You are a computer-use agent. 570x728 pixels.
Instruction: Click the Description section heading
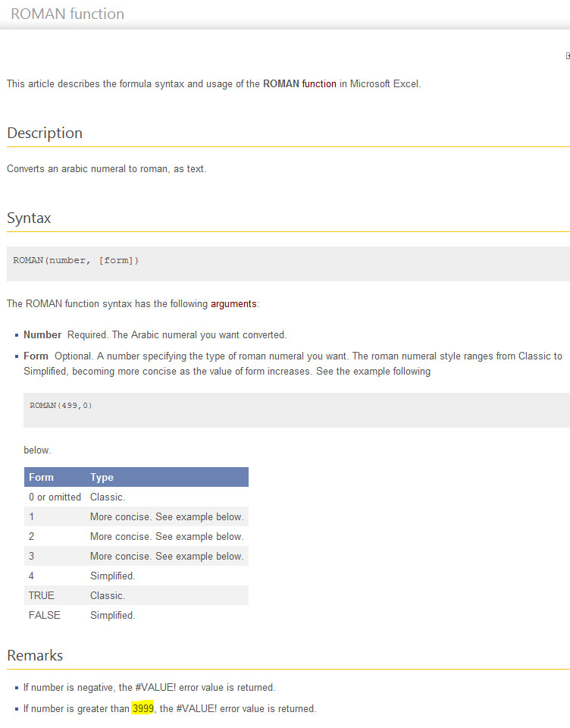(x=45, y=133)
